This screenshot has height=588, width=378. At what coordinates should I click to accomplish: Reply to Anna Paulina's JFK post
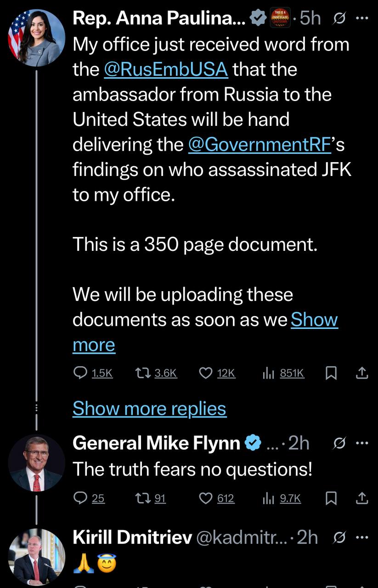coord(82,373)
